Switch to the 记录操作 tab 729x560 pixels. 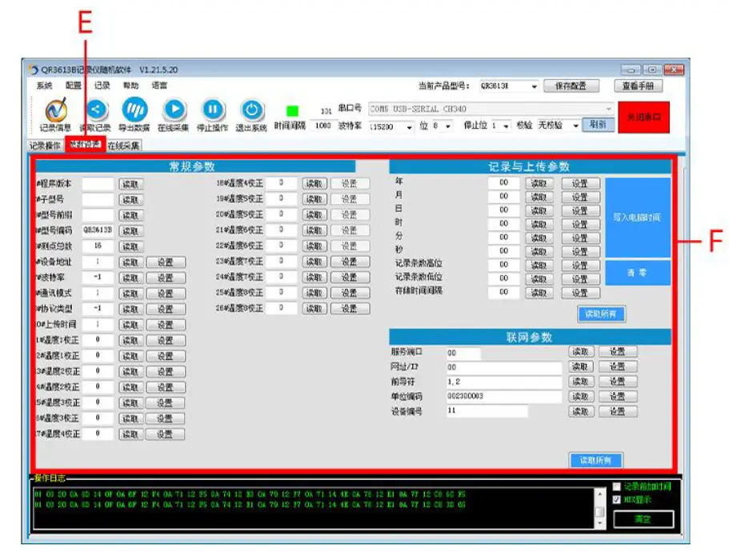pyautogui.click(x=45, y=146)
